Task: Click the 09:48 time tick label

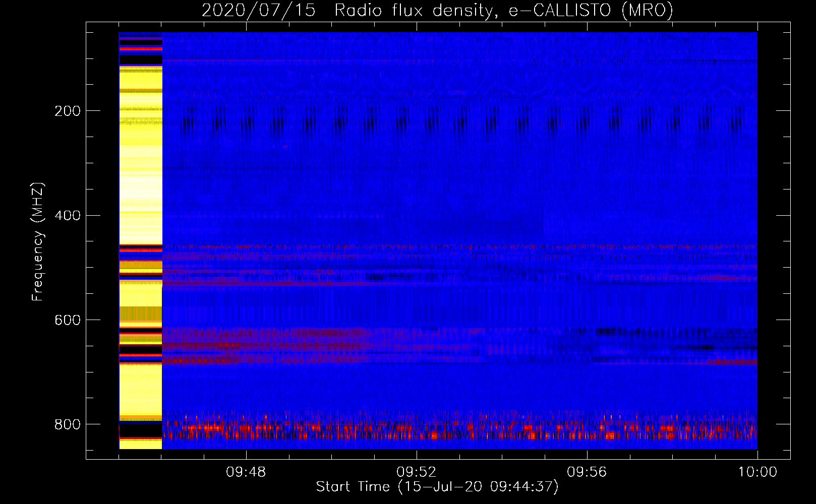Action: [246, 472]
